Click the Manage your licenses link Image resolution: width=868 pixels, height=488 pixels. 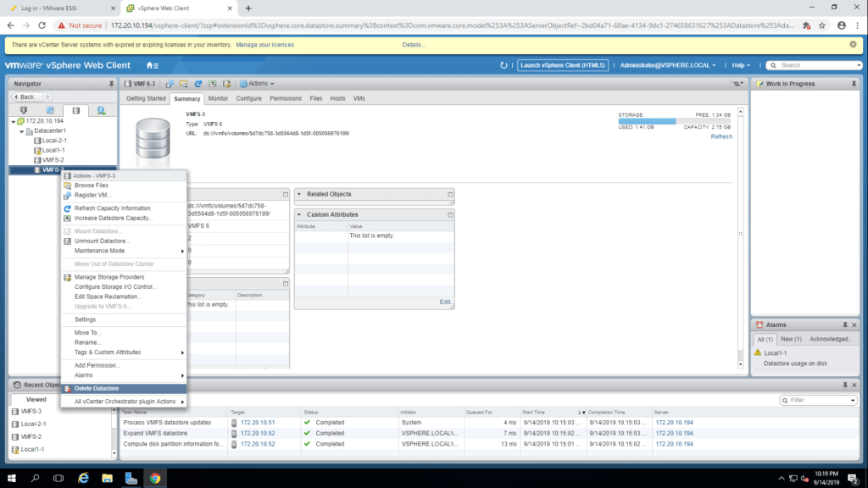tap(264, 44)
